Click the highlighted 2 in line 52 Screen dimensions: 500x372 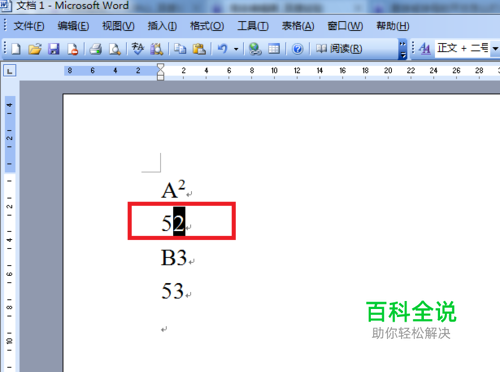point(179,222)
